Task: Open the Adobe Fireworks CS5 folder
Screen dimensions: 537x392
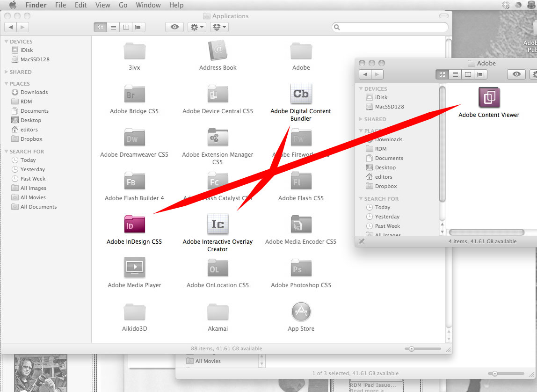Action: 301,138
